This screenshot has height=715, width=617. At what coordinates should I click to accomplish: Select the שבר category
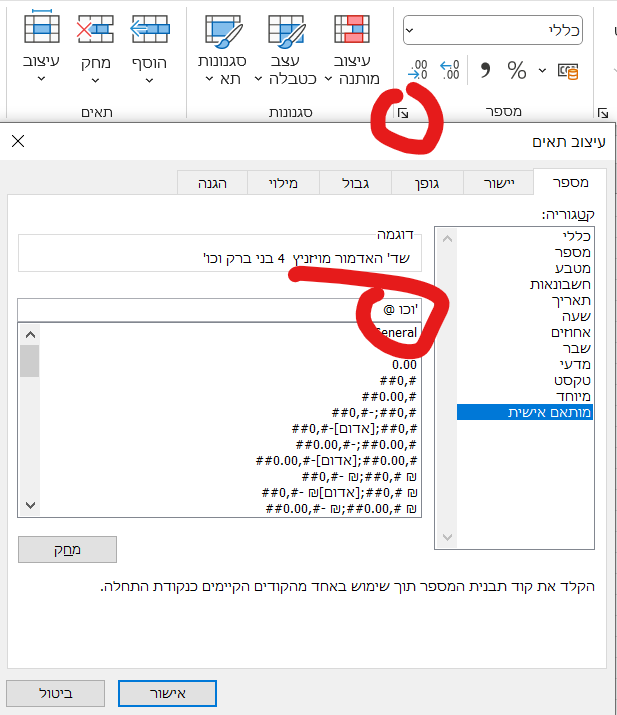click(525, 348)
